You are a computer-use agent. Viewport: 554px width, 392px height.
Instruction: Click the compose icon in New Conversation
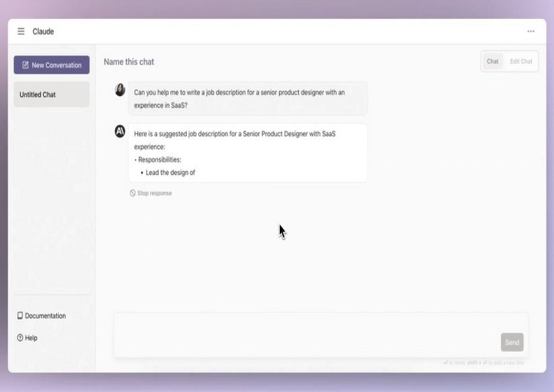click(x=26, y=65)
